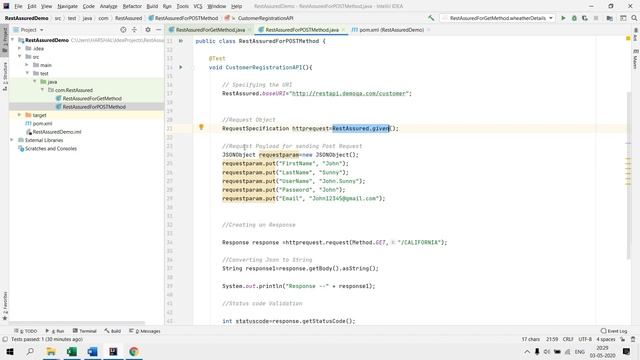Click the locate current file target icon in Project panel
This screenshot has height=360, width=640.
(123, 30)
